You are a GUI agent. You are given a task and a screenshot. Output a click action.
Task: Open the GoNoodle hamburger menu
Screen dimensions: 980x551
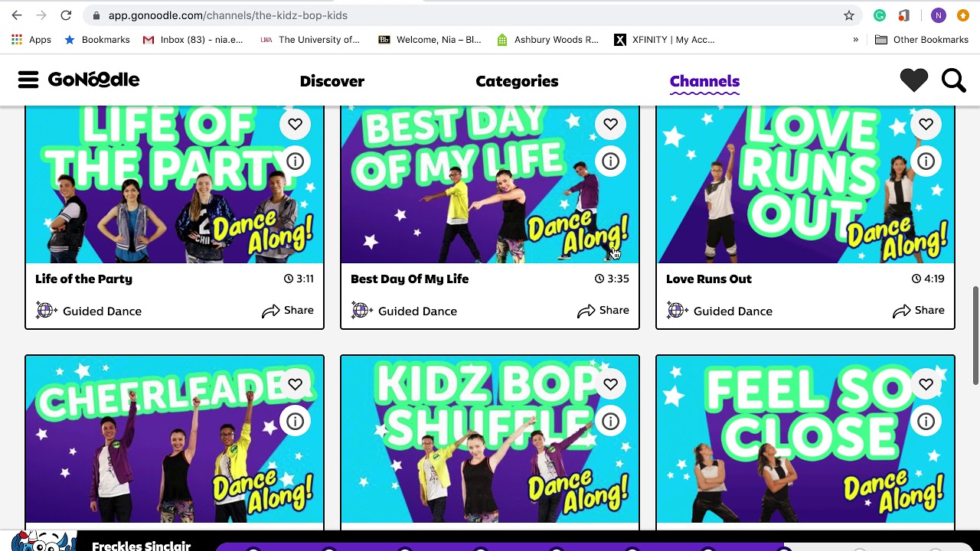pyautogui.click(x=28, y=80)
